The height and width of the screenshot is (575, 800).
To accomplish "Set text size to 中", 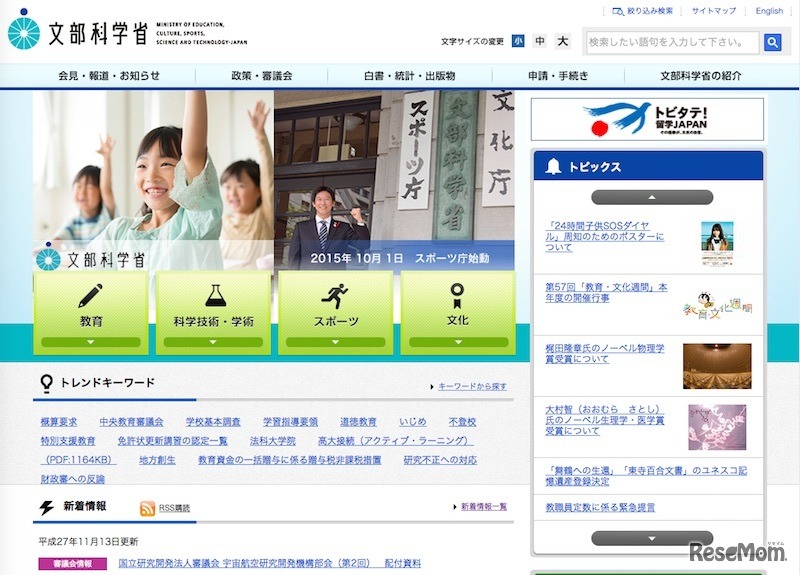I will tap(540, 41).
